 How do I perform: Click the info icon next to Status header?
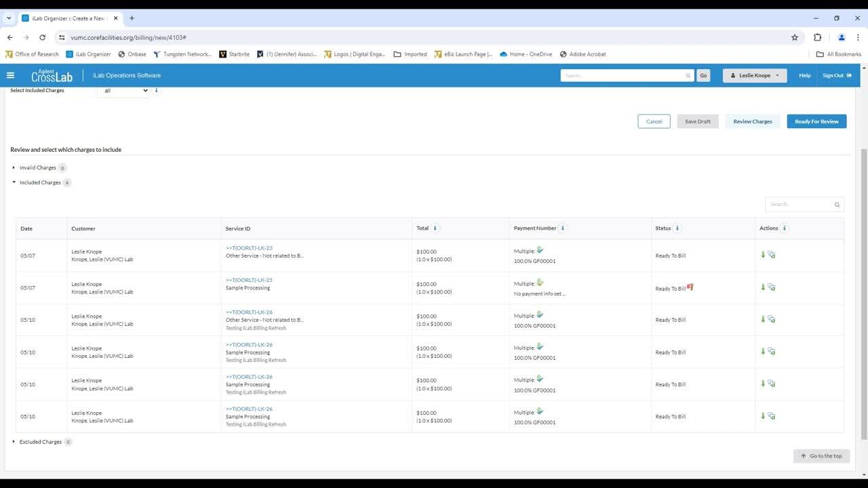point(677,228)
